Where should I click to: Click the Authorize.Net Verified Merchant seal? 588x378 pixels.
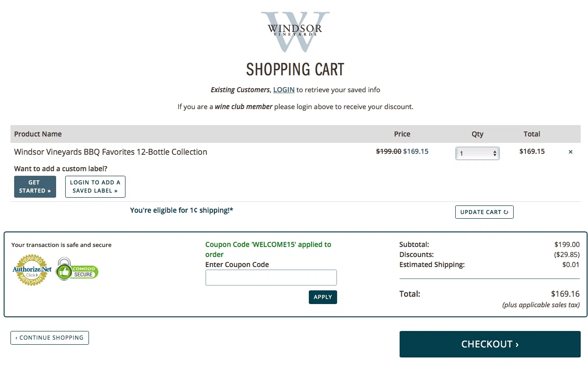(32, 270)
